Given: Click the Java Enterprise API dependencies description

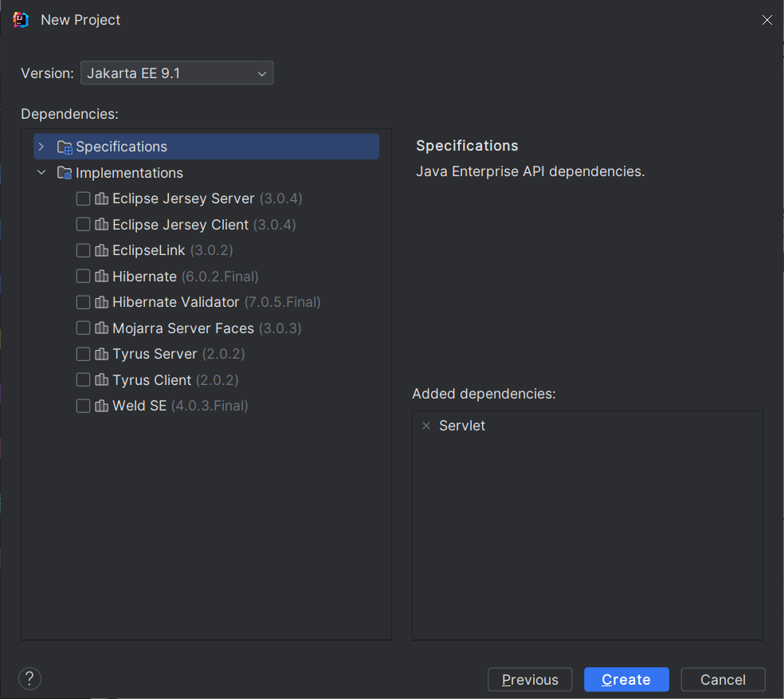Looking at the screenshot, I should (x=531, y=171).
